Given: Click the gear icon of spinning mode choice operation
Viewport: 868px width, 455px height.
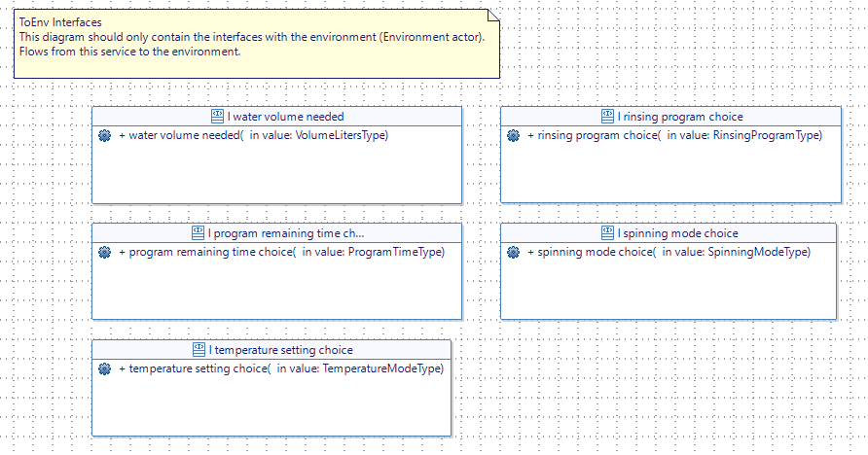Looking at the screenshot, I should (513, 252).
